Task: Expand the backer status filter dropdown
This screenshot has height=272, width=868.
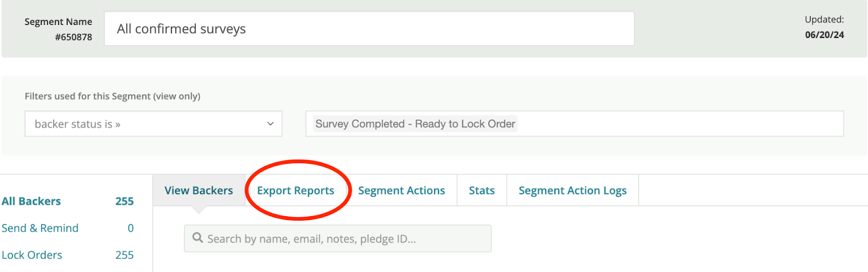Action: [154, 124]
